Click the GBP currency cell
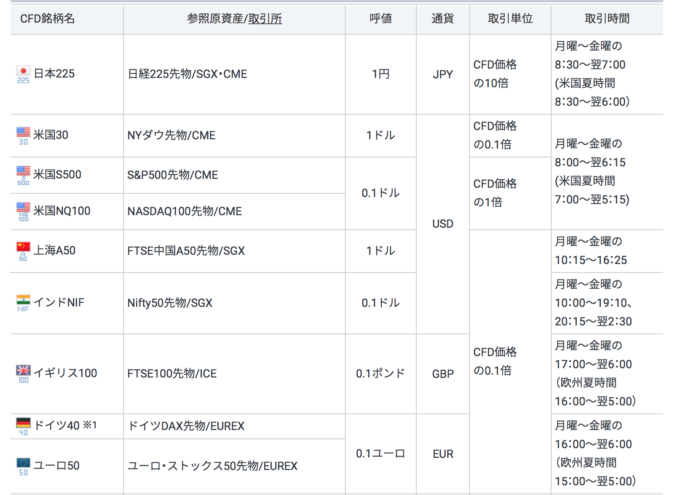The height and width of the screenshot is (495, 680). [x=443, y=374]
